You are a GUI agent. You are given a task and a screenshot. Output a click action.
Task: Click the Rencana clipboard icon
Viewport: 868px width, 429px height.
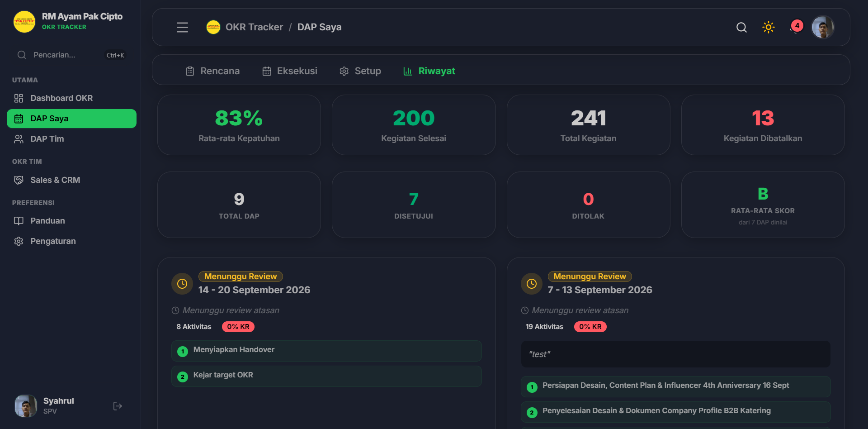click(x=190, y=71)
